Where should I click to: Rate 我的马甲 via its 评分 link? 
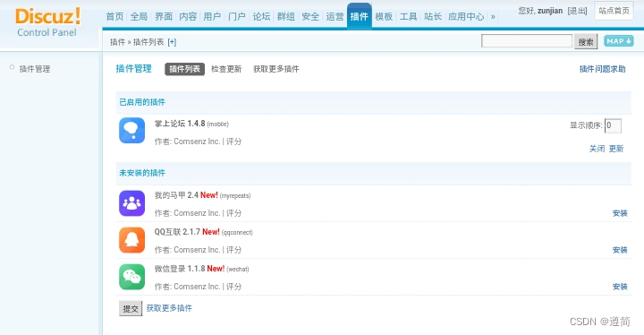[x=233, y=213]
